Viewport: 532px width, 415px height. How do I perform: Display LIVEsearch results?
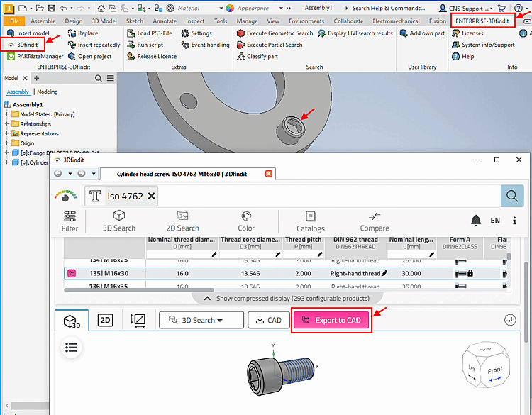coord(355,33)
